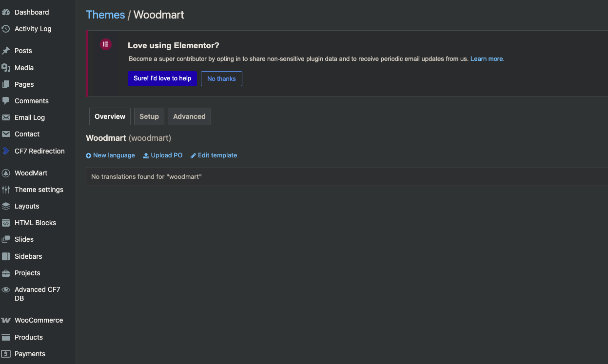Switch to the Advanced tab
This screenshot has width=608, height=364.
(189, 116)
